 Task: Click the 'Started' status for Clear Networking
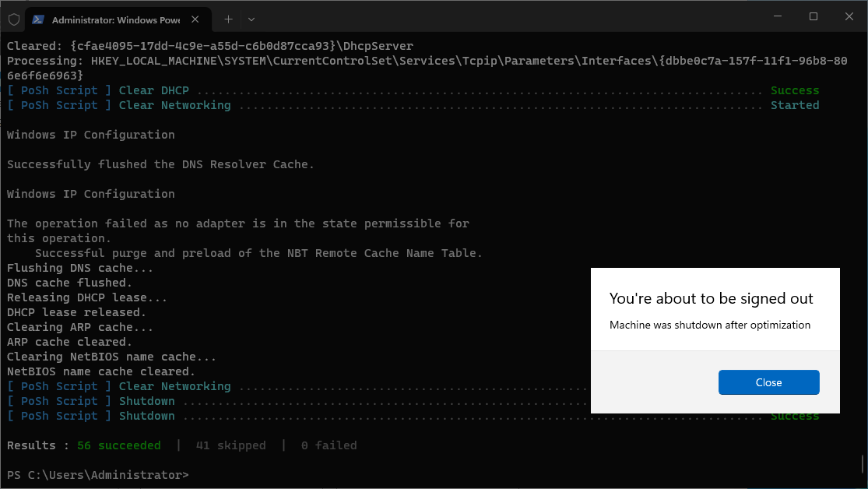click(x=794, y=105)
